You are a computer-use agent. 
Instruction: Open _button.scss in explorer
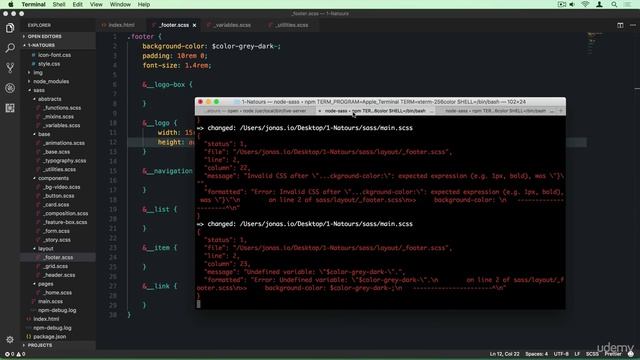click(59, 196)
